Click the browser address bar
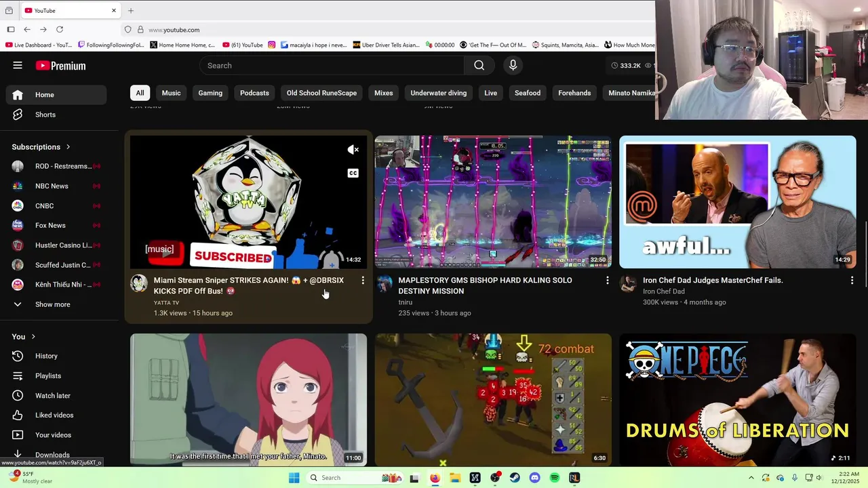This screenshot has width=868, height=488. pyautogui.click(x=387, y=30)
